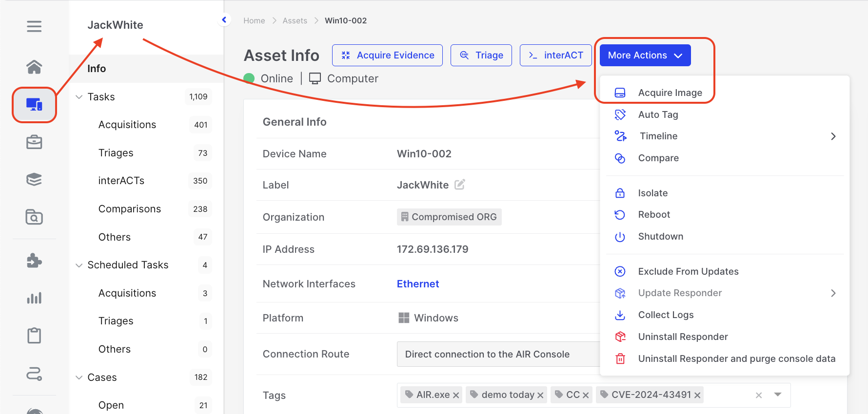This screenshot has height=414, width=868.
Task: Collapse the Tasks tree section
Action: tap(79, 97)
